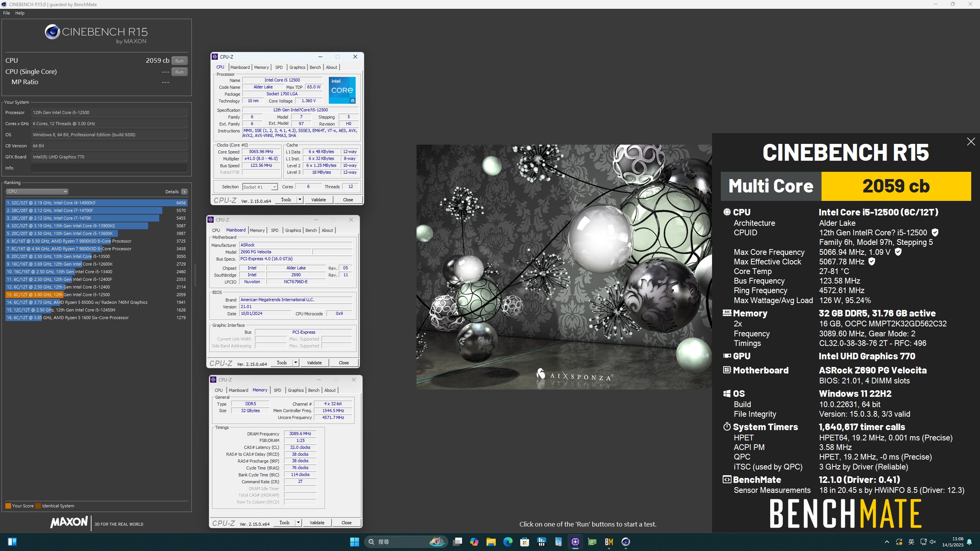Click the taskbar clock showing 11:06
This screenshot has width=980, height=551.
click(x=952, y=542)
